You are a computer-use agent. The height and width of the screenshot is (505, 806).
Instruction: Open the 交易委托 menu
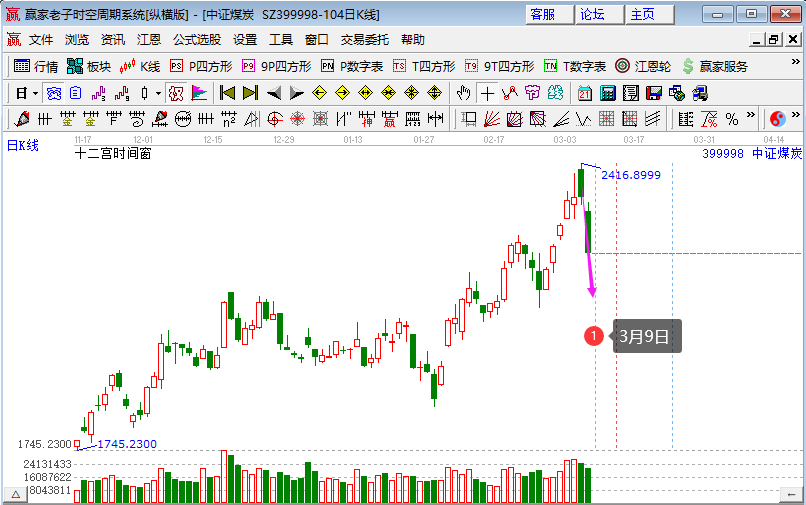364,40
